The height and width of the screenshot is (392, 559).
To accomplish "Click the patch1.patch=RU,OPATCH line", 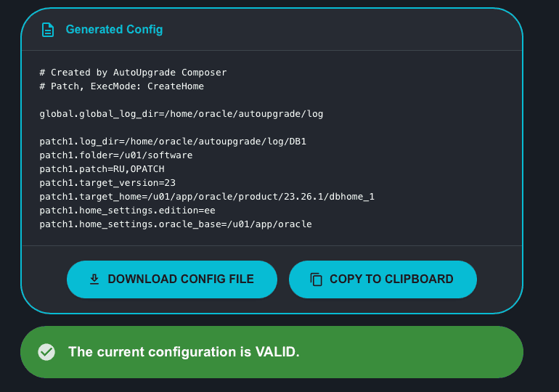I will tap(102, 169).
